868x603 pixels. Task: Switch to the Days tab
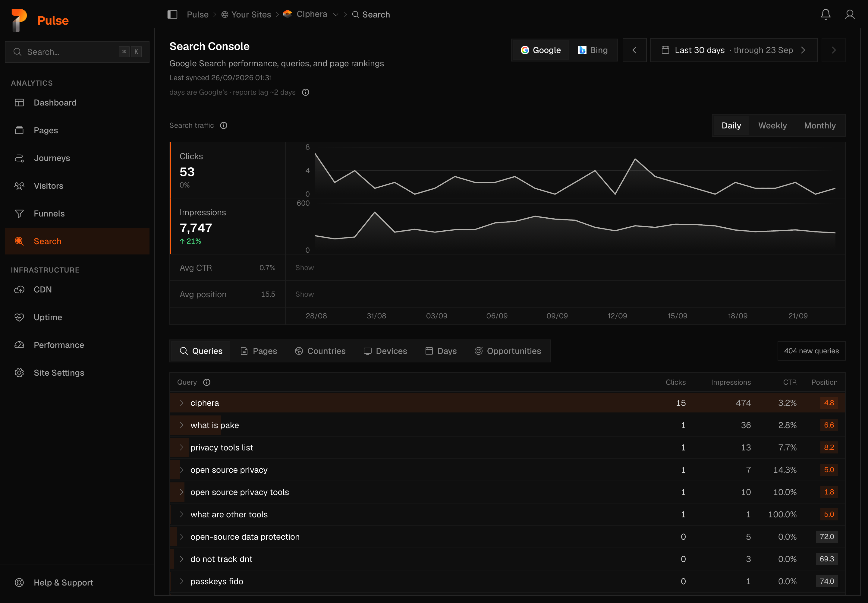[441, 351]
